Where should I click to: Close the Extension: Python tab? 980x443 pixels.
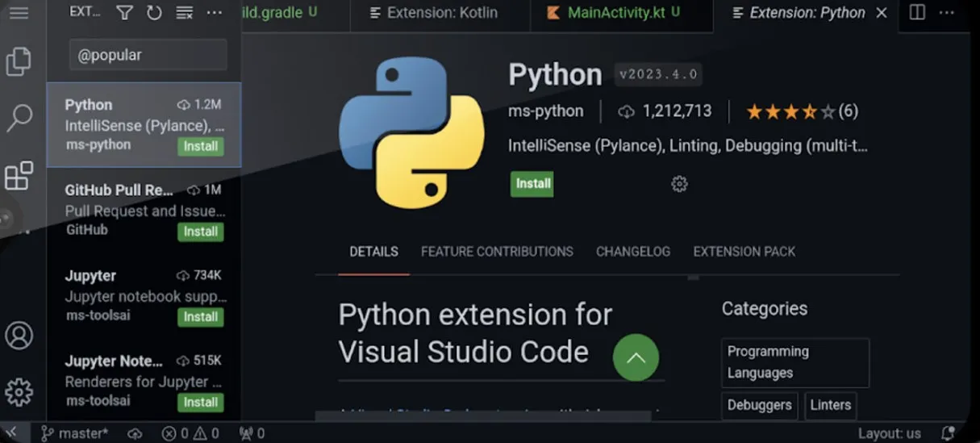882,13
